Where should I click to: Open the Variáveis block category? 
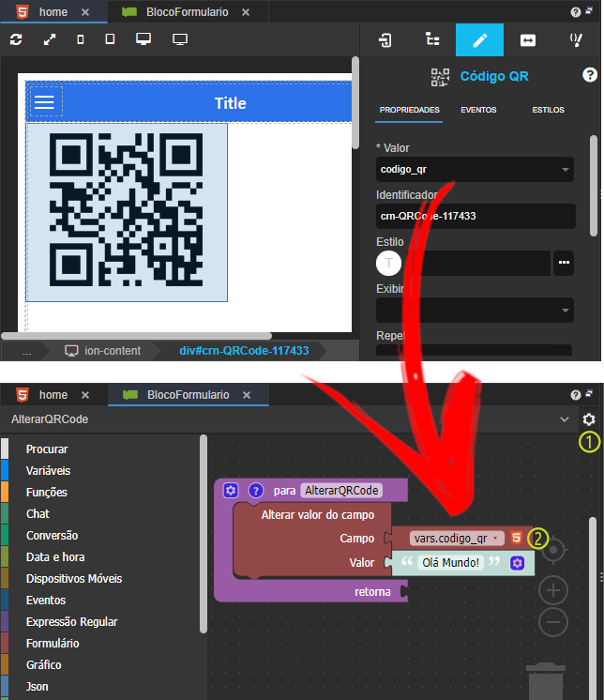pyautogui.click(x=48, y=470)
